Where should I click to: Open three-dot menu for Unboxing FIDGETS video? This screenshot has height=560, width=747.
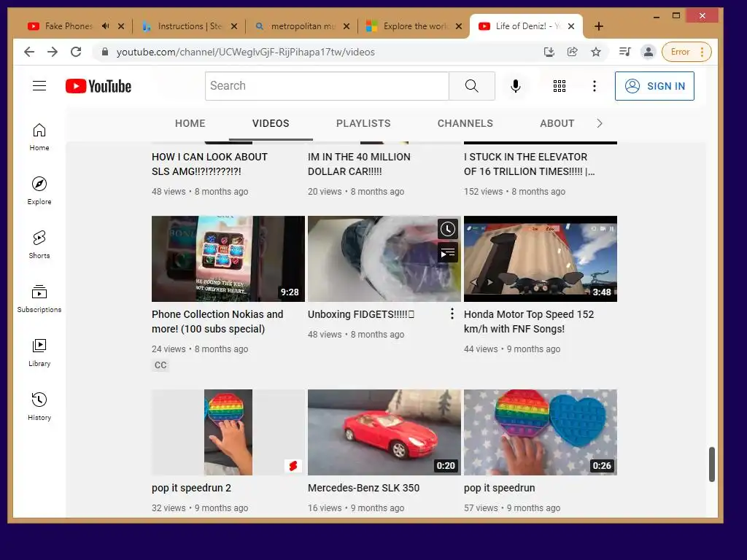[452, 314]
